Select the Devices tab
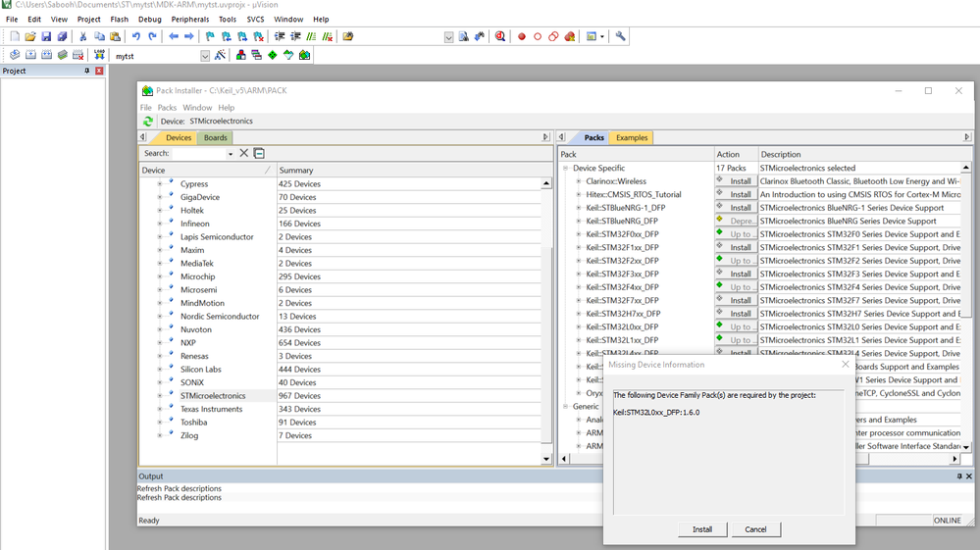 [x=179, y=137]
